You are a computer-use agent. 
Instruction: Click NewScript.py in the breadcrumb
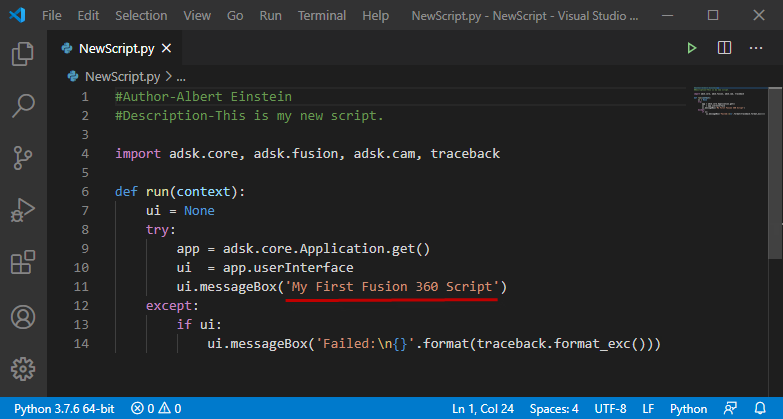(x=122, y=76)
